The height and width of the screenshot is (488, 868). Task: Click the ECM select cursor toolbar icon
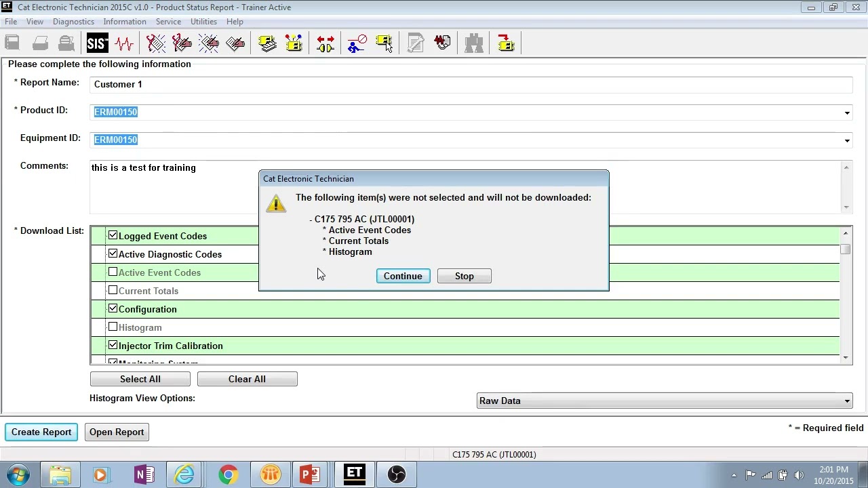384,44
